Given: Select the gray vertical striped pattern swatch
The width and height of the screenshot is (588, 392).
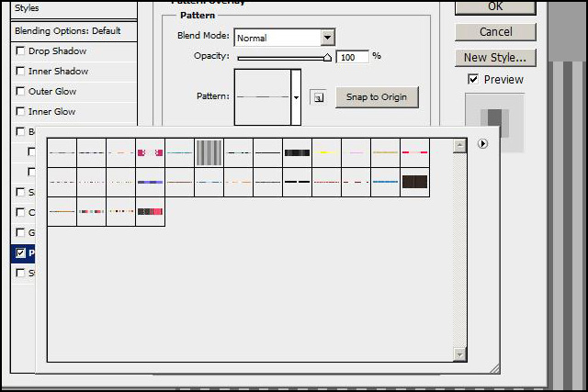Looking at the screenshot, I should click(x=209, y=152).
